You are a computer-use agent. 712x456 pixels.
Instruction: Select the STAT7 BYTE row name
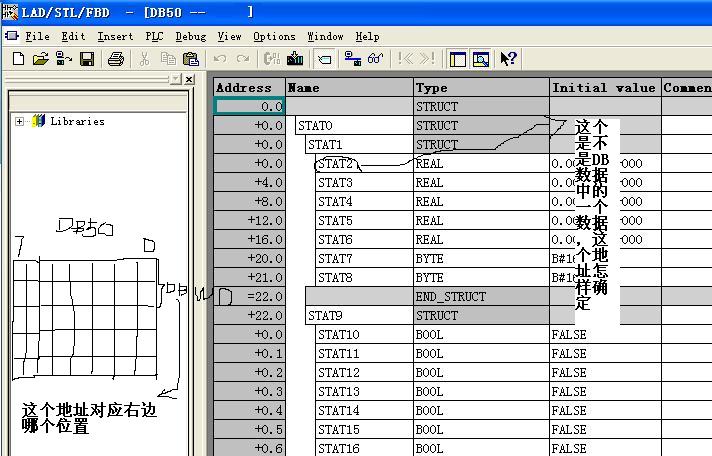(335, 259)
